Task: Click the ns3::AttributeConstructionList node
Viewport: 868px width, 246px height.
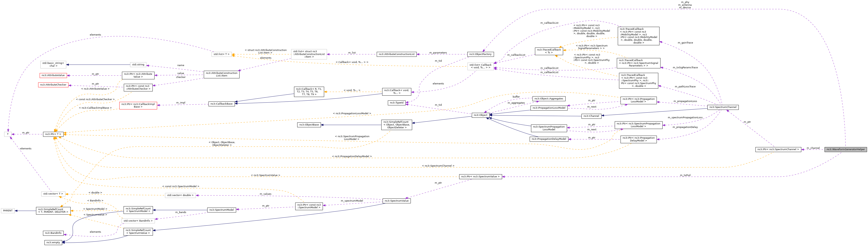Action: point(396,54)
